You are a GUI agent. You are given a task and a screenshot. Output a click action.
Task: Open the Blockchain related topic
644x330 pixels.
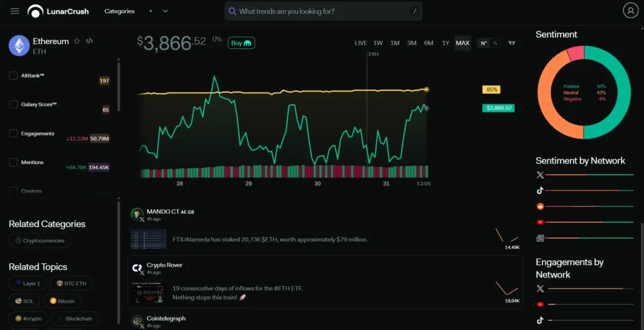pos(75,319)
